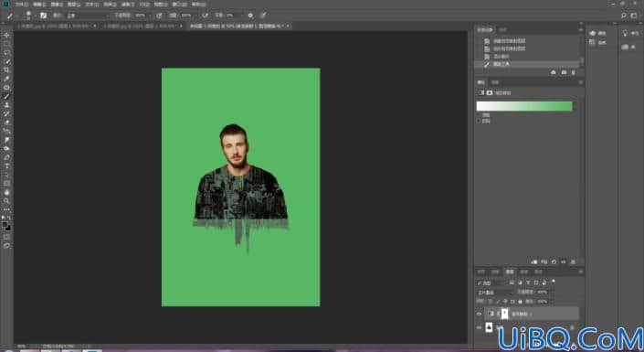Toggle the layer filtering switch in Layers
The image size is (644, 352).
pos(554,282)
